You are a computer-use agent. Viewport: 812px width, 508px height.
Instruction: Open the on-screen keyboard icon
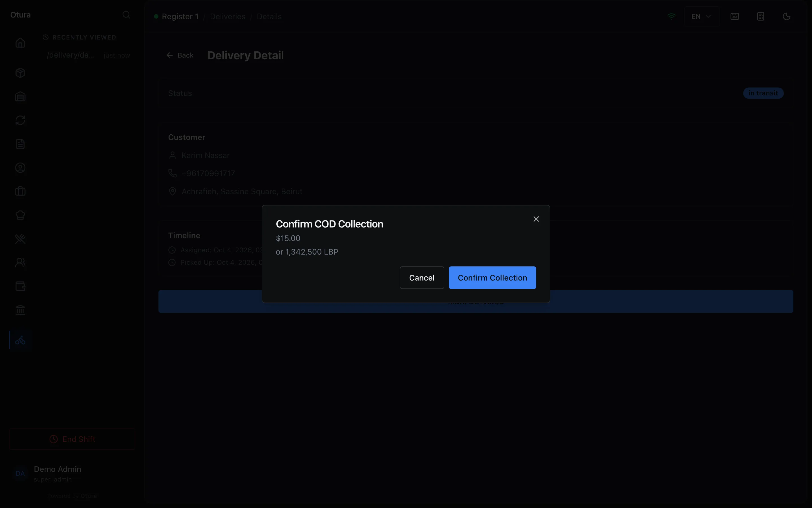(x=734, y=16)
